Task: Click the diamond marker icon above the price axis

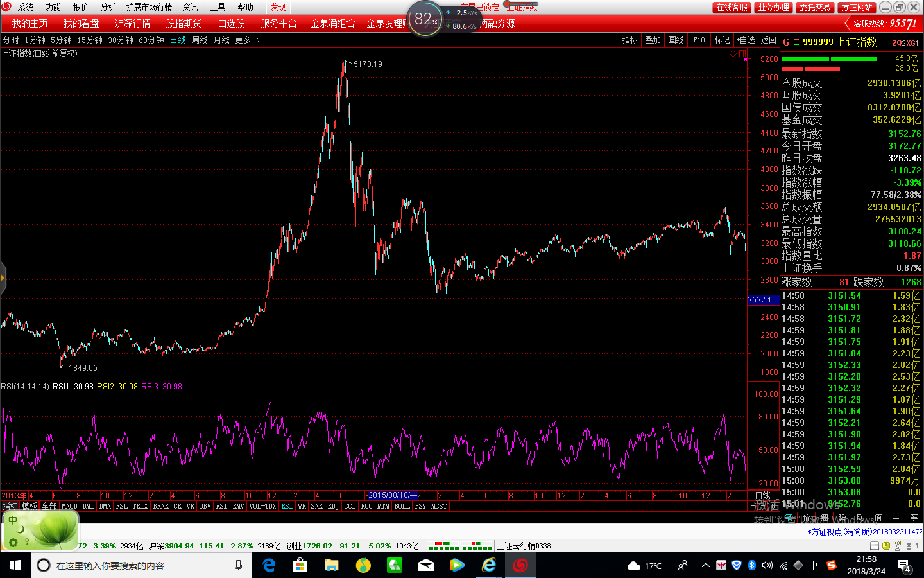Action: (x=733, y=54)
